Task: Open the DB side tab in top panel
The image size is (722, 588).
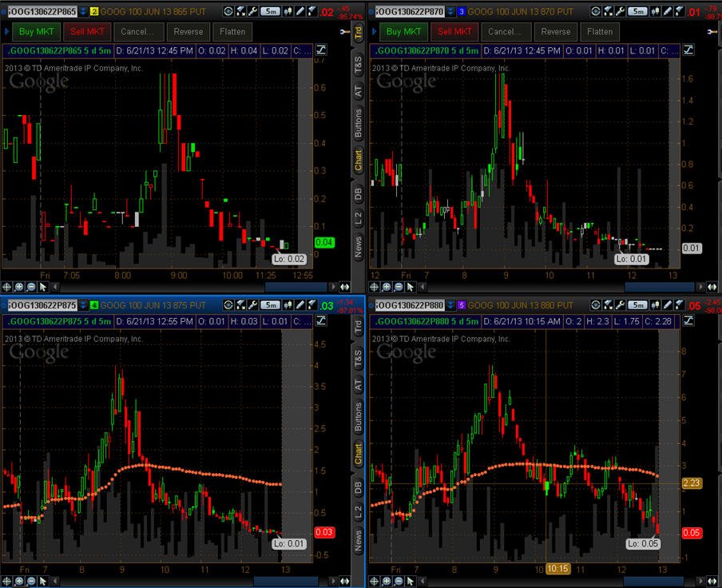Action: (x=359, y=194)
